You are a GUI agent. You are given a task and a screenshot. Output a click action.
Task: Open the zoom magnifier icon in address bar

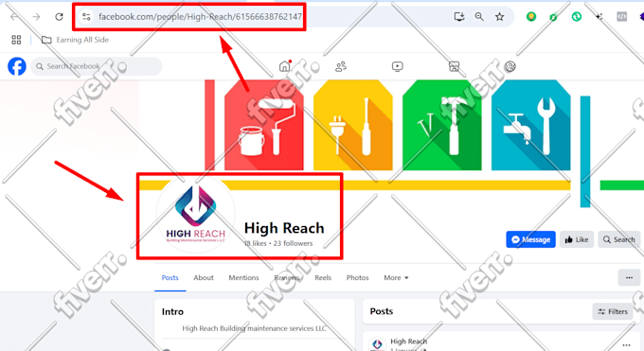[479, 17]
